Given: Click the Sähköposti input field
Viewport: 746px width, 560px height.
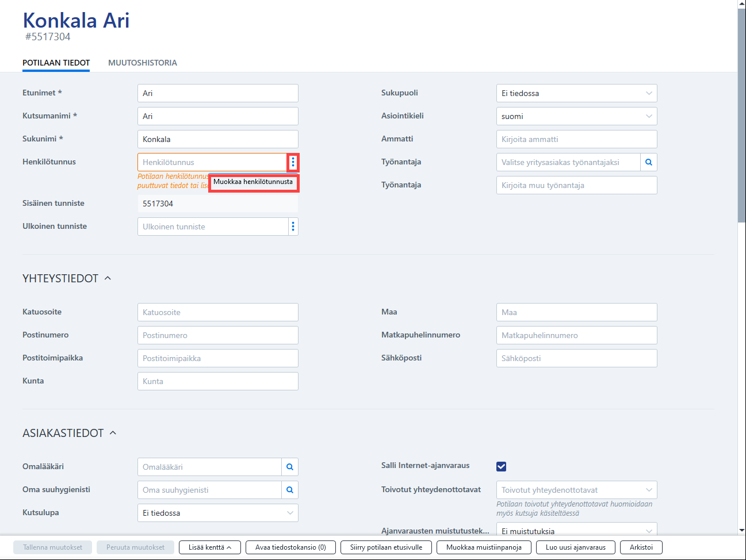Looking at the screenshot, I should 577,358.
